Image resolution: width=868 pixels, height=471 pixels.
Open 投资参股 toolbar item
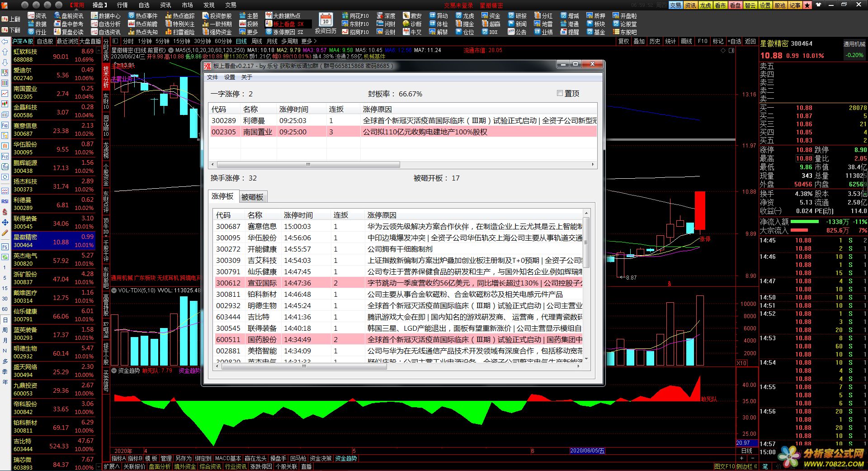[217, 16]
